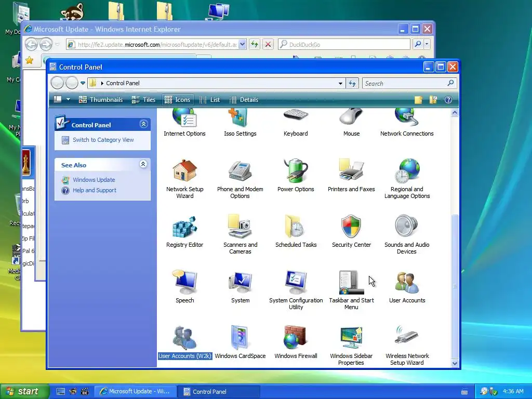Open Security Center
The height and width of the screenshot is (399, 532).
pos(351,231)
